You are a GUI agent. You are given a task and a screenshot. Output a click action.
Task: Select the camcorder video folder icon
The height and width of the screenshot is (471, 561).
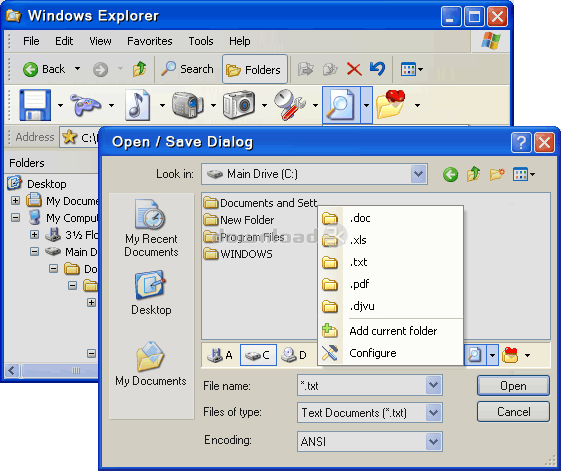point(188,105)
